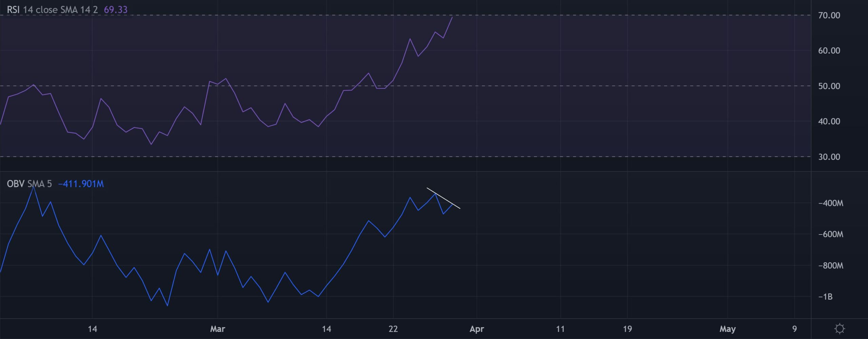Click the −600M label on OBV scale
Screen dimensions: 868x339
(x=830, y=234)
